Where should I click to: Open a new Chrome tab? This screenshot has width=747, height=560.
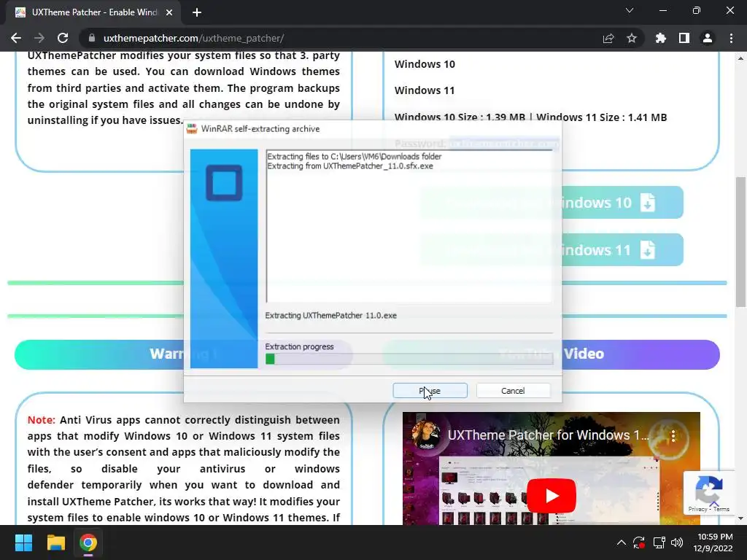(x=197, y=12)
